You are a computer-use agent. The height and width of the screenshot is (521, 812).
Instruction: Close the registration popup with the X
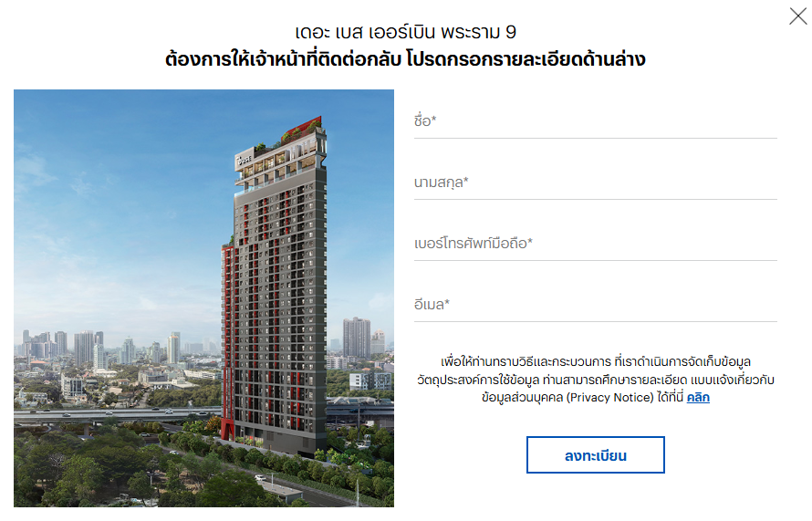click(x=797, y=16)
